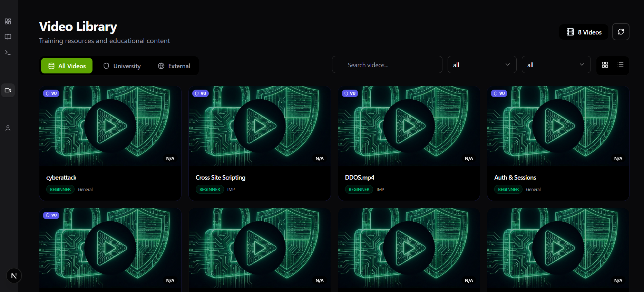Select the All Videos tab

click(x=67, y=66)
